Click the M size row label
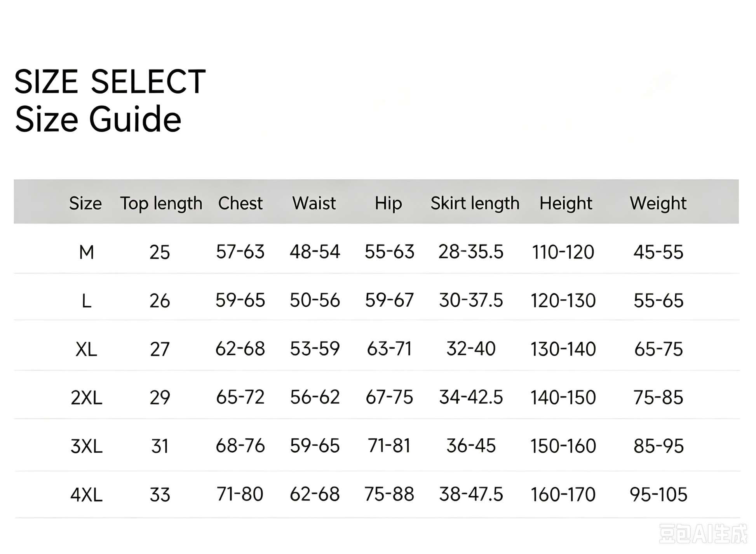This screenshot has width=756, height=554. coord(86,252)
